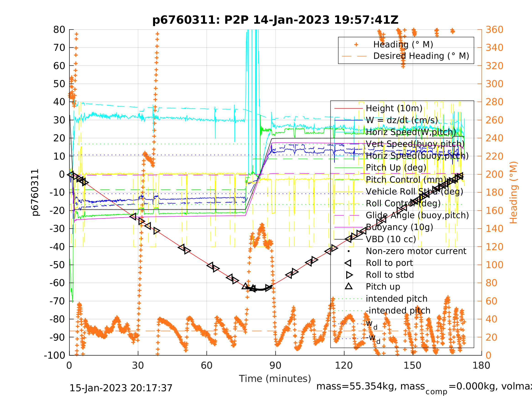
Task: Click the red Height line sample in legend
Action: [348, 109]
